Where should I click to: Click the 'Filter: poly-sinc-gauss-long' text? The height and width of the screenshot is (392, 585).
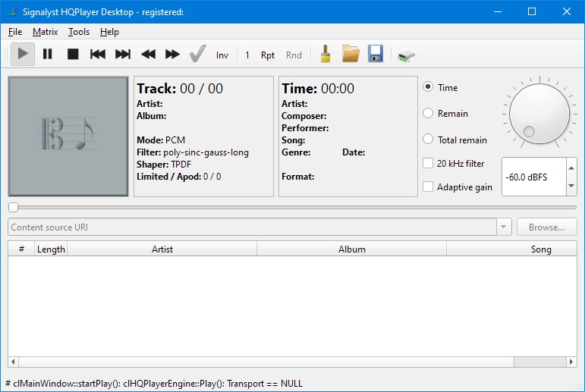click(x=193, y=152)
